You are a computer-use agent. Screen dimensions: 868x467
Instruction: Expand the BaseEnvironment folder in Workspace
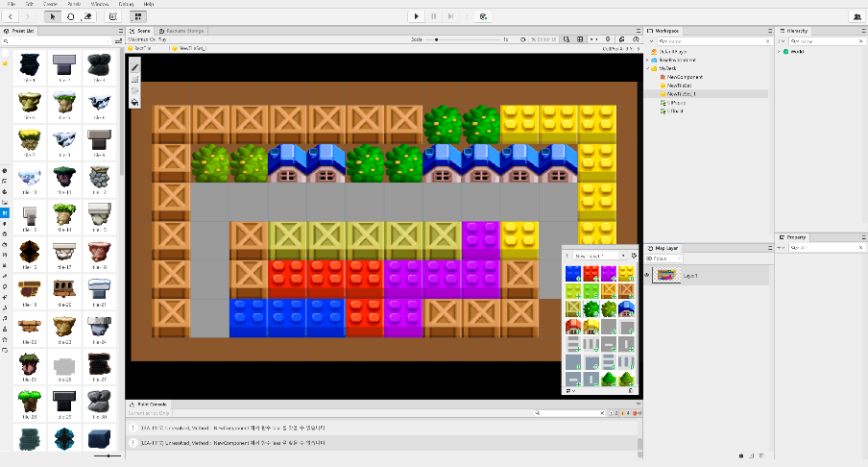pyautogui.click(x=648, y=60)
